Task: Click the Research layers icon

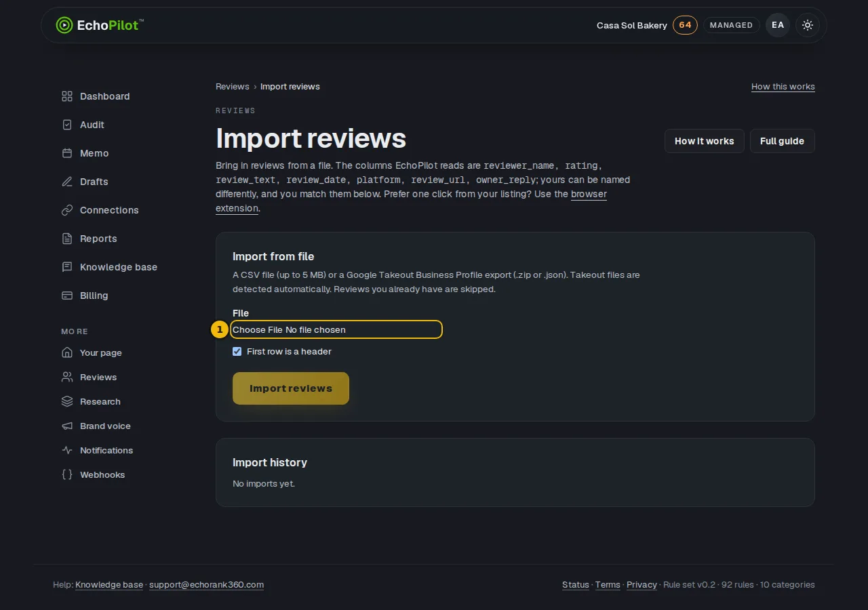Action: (x=66, y=401)
